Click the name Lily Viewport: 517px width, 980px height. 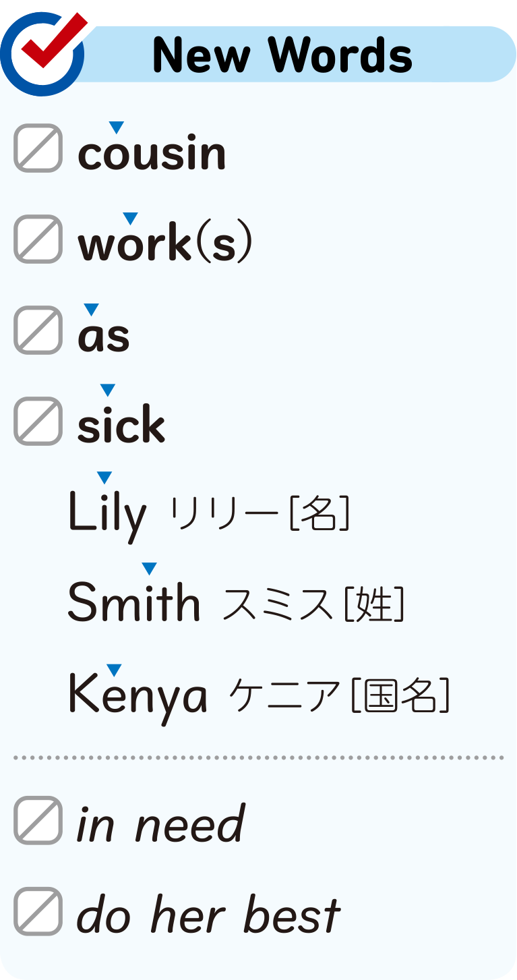coord(107,514)
